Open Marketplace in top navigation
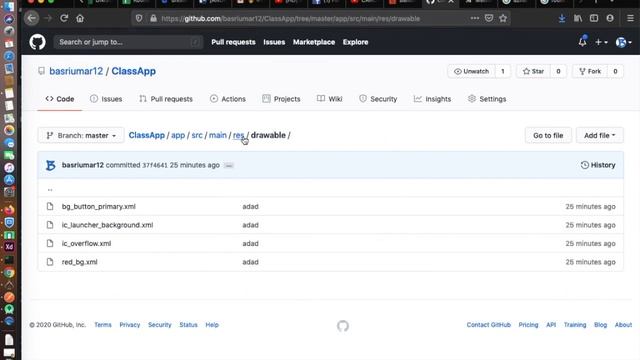 313,42
